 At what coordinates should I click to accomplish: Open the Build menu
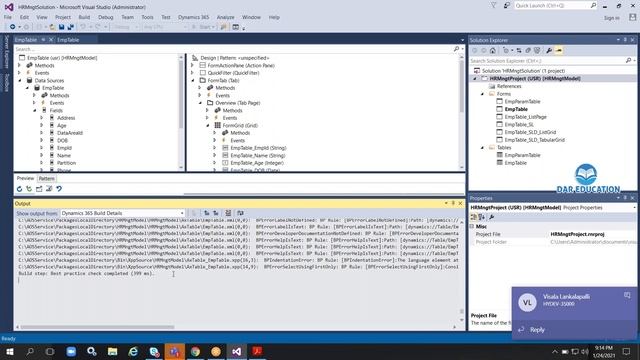(x=84, y=17)
